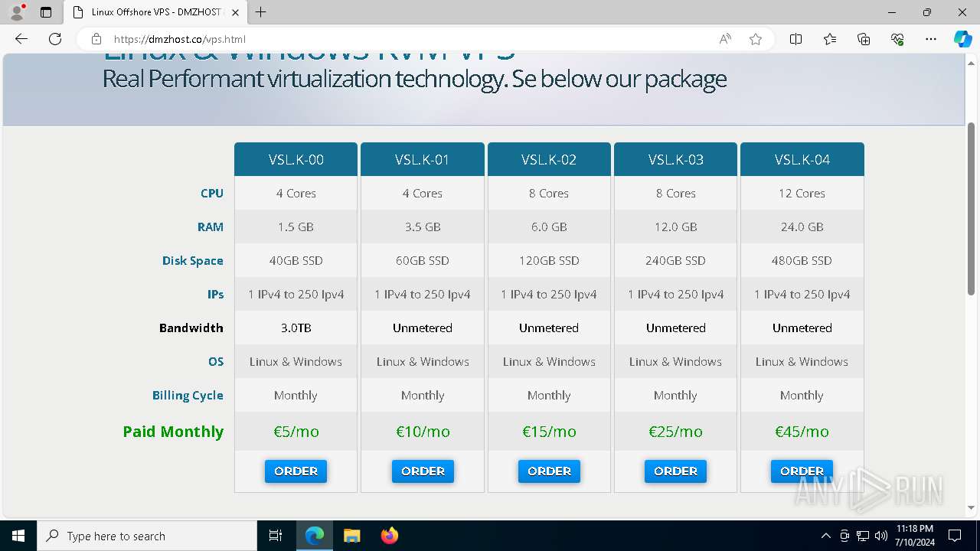980x551 pixels.
Task: Open Collections icon in toolbar
Action: pos(864,39)
